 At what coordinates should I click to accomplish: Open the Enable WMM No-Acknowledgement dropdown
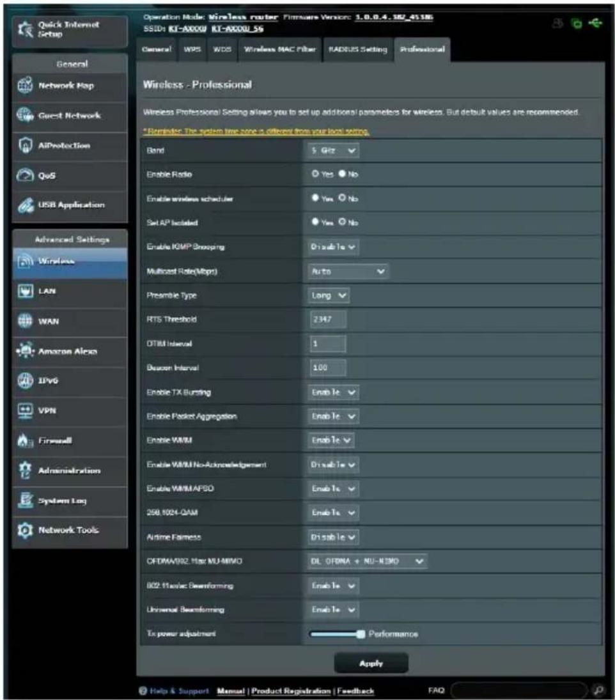click(333, 465)
